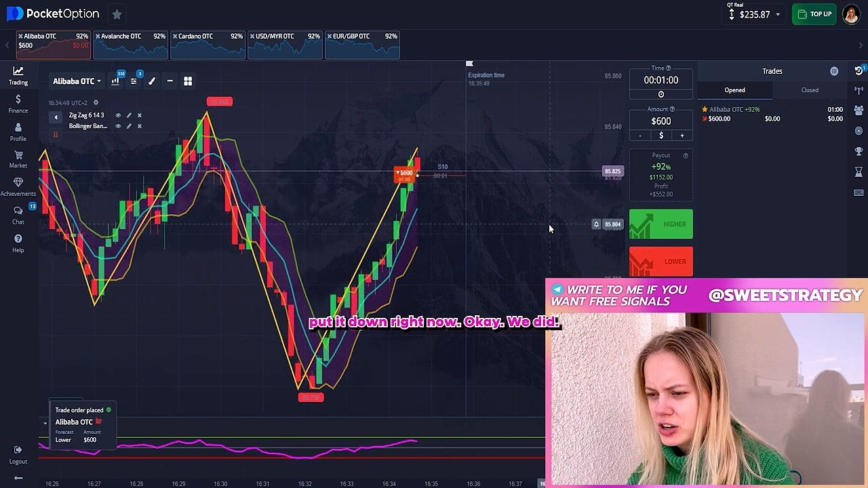Click the Amount field $600
The height and width of the screenshot is (488, 868).
click(661, 121)
